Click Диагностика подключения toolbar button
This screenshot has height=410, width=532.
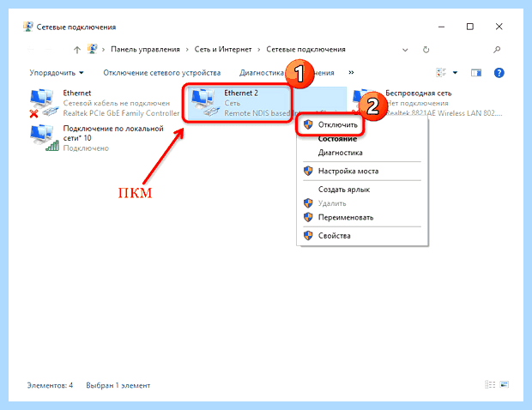[x=287, y=73]
